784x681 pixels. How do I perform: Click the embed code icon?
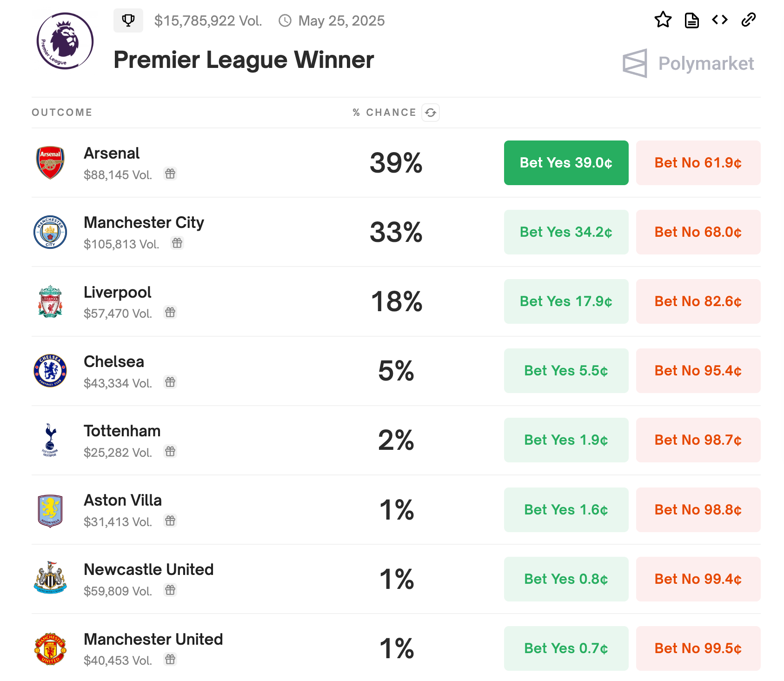click(719, 20)
